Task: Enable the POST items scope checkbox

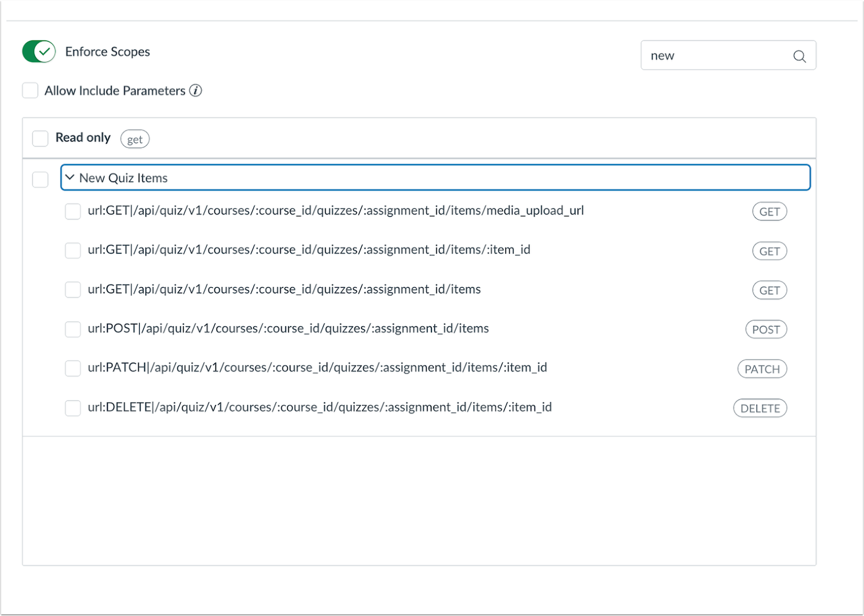Action: 73,329
